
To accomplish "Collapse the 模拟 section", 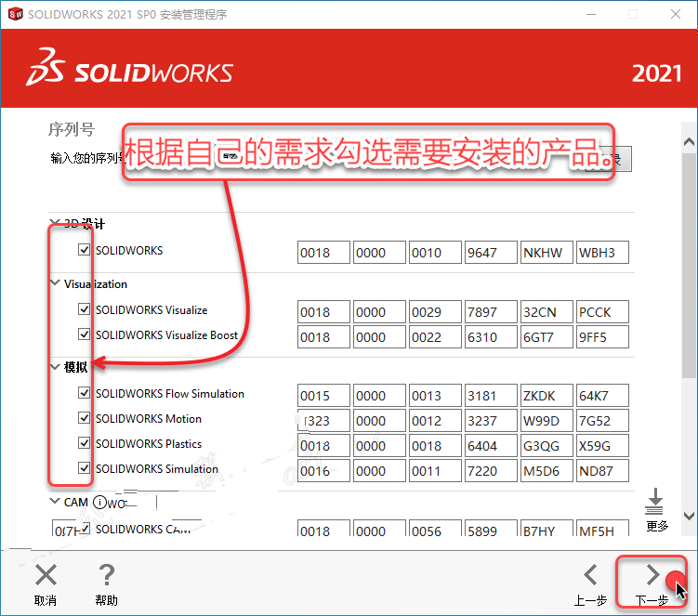I will 55,367.
